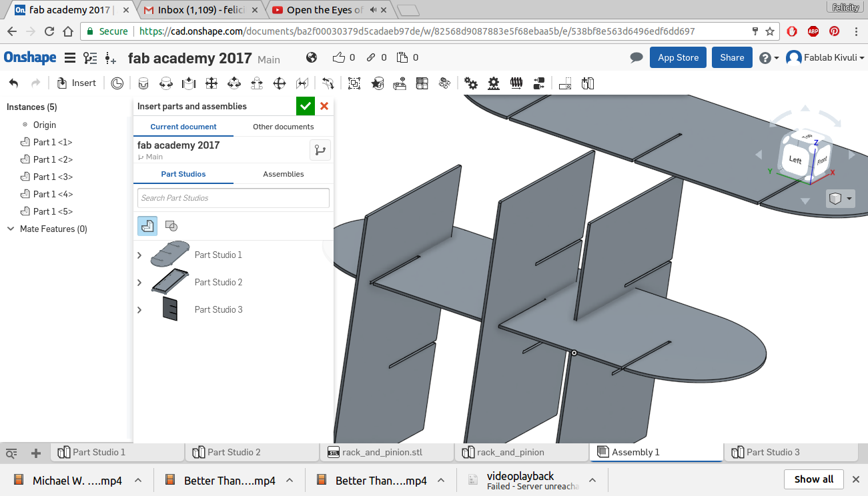The height and width of the screenshot is (496, 868).
Task: Click the Search Part Studios field
Action: (234, 198)
